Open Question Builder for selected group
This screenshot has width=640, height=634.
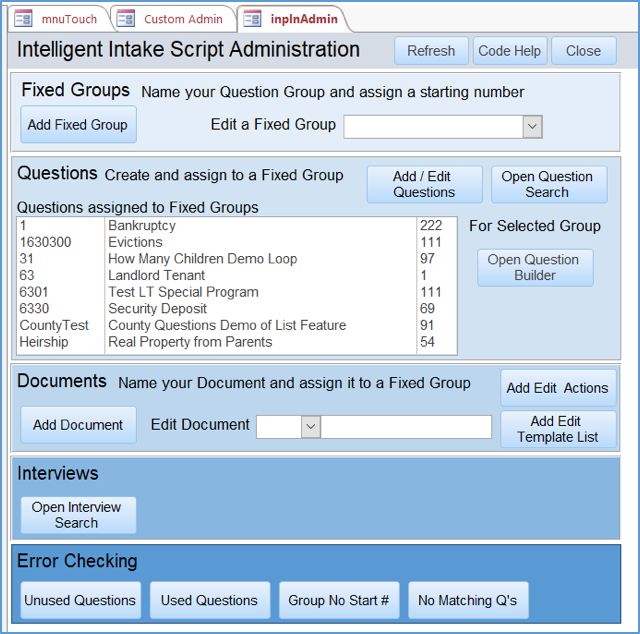[x=534, y=267]
